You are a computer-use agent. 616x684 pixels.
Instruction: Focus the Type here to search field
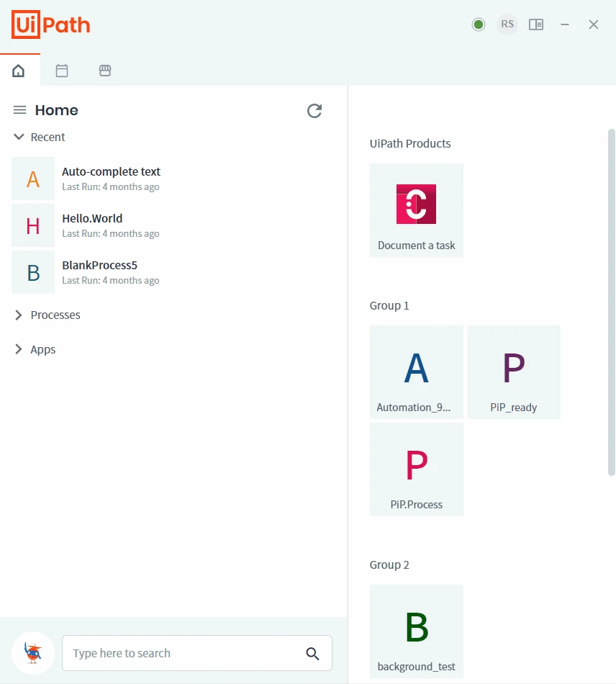[x=197, y=653]
